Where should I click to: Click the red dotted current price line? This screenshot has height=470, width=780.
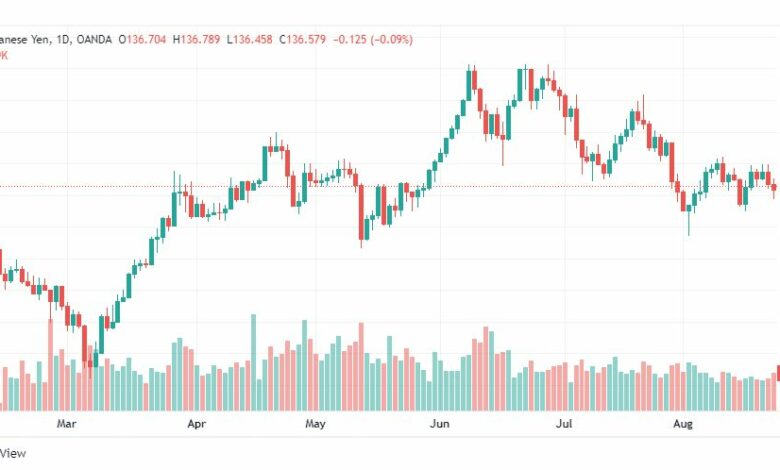click(390, 187)
